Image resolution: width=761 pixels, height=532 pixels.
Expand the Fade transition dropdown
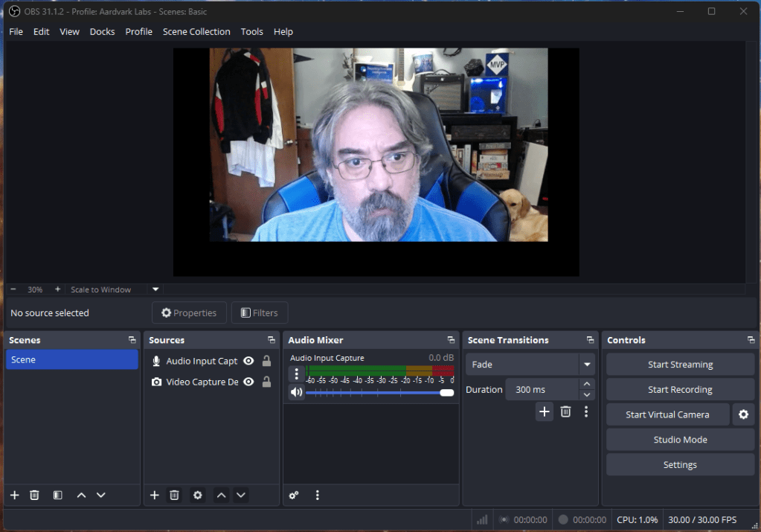pyautogui.click(x=587, y=365)
